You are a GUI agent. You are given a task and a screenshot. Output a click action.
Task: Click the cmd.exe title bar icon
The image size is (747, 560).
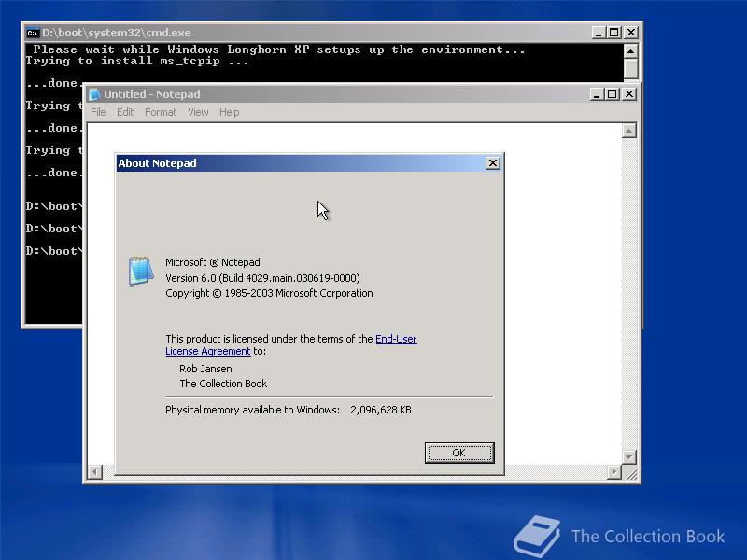[33, 33]
